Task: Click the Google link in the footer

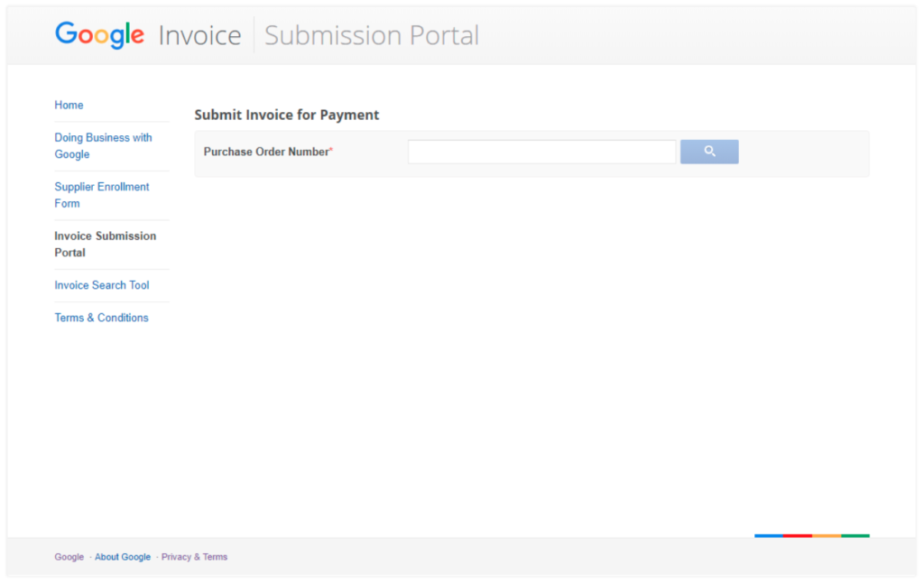Action: pos(69,557)
